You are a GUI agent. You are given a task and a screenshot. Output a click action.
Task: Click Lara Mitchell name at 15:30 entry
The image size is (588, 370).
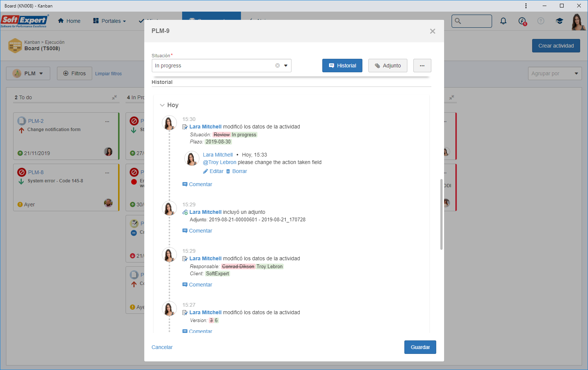(205, 127)
